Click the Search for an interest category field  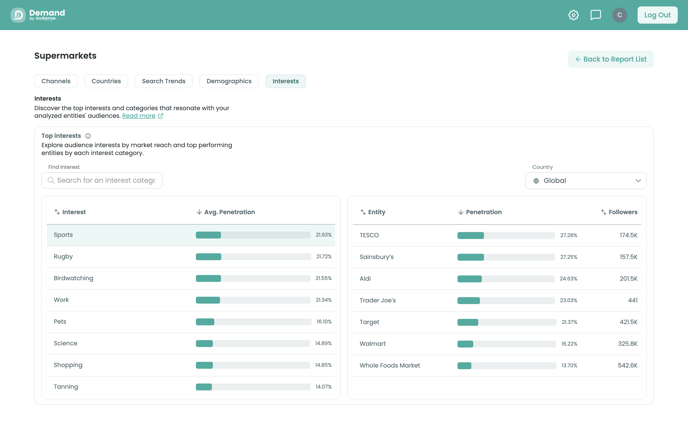(102, 180)
